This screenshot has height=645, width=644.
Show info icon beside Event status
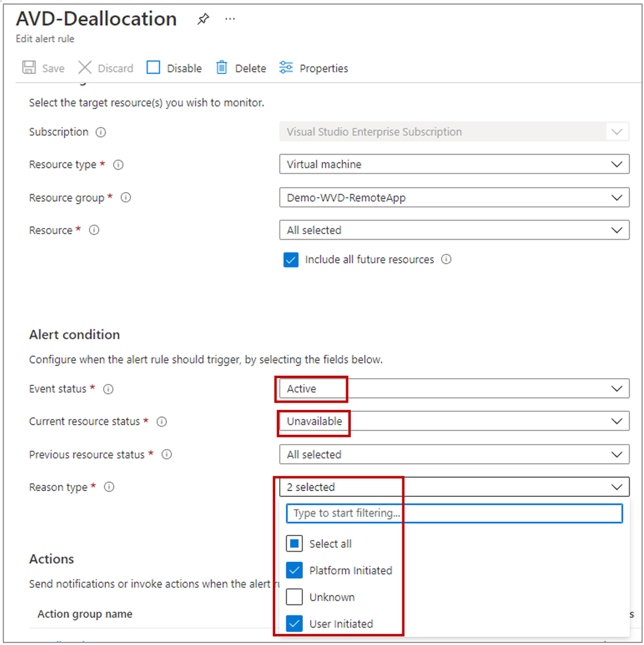(x=108, y=389)
